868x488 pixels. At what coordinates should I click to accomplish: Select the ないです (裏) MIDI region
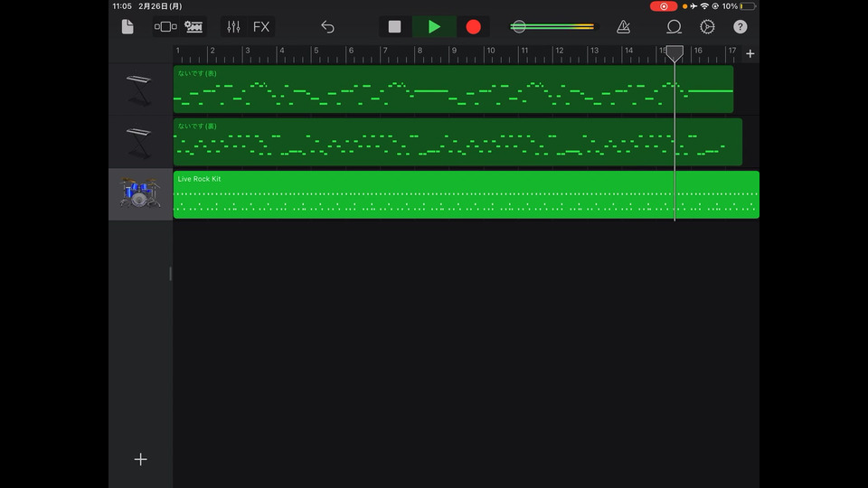pos(458,142)
